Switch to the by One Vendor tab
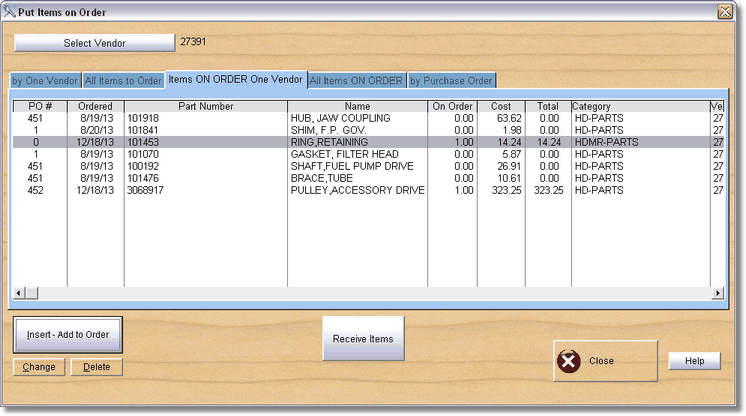 (x=45, y=81)
